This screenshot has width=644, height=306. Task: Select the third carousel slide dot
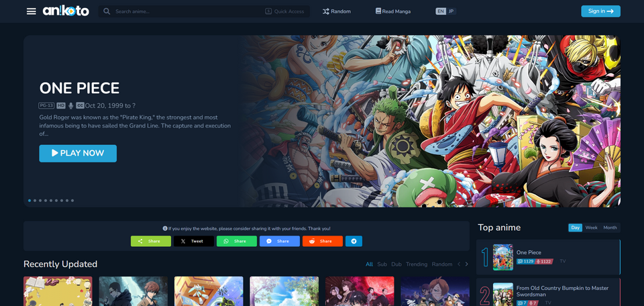40,201
